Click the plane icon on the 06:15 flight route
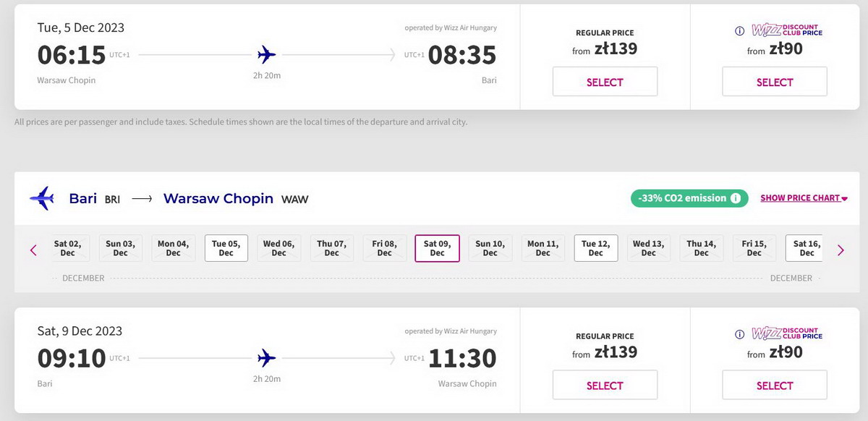The width and height of the screenshot is (868, 421). click(x=267, y=54)
